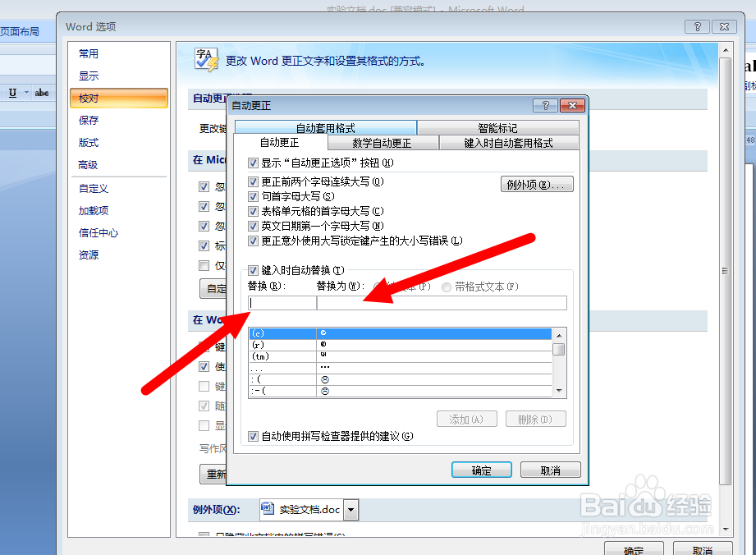The height and width of the screenshot is (555, 756).
Task: Toggle 键入时自动替换 checkbox
Action: pyautogui.click(x=253, y=270)
